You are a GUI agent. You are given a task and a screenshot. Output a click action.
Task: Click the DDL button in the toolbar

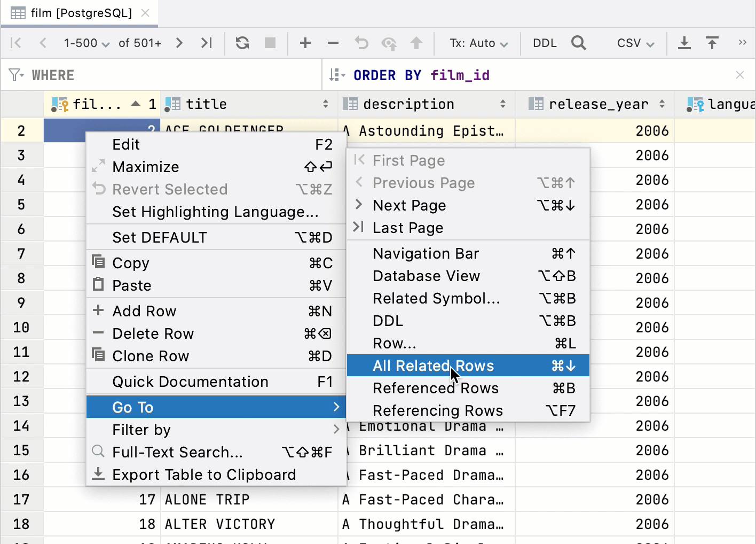(544, 43)
